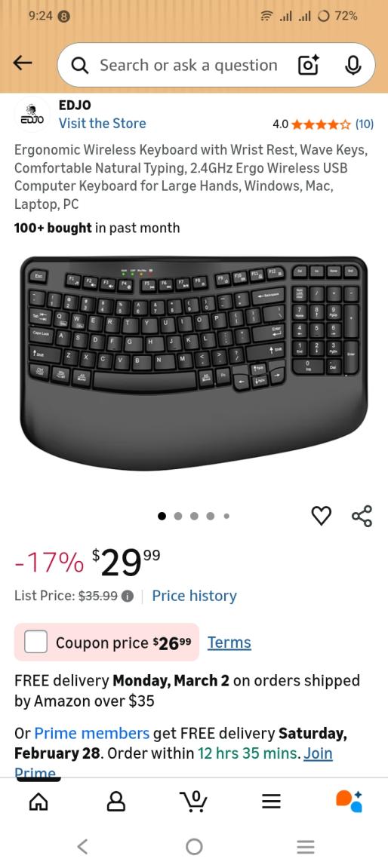Add to wish list heart icon

321,516
